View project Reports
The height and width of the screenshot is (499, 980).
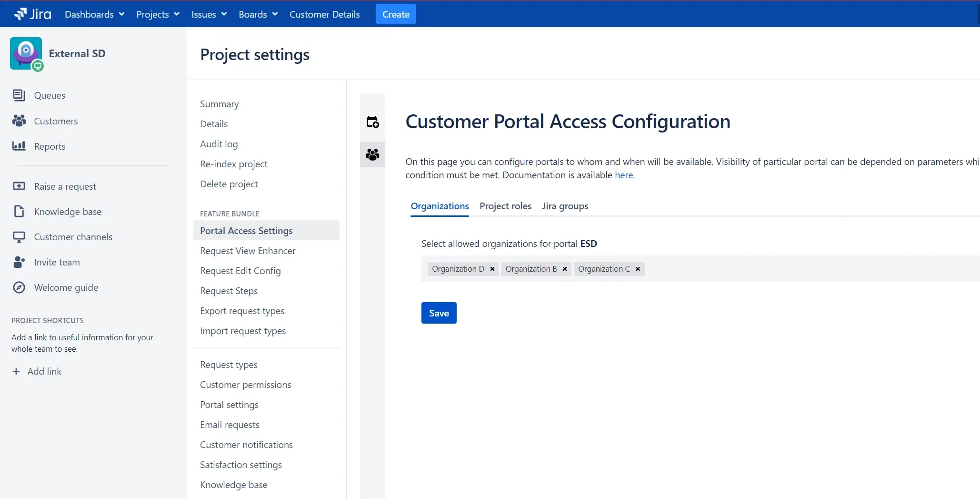50,146
